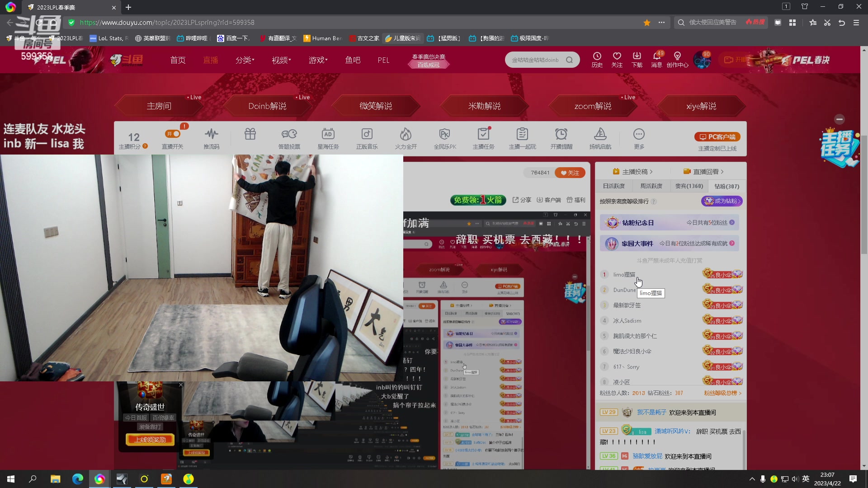Select the 周活跃度 ranking tab
Screen dimensions: 868x488
[x=651, y=186]
